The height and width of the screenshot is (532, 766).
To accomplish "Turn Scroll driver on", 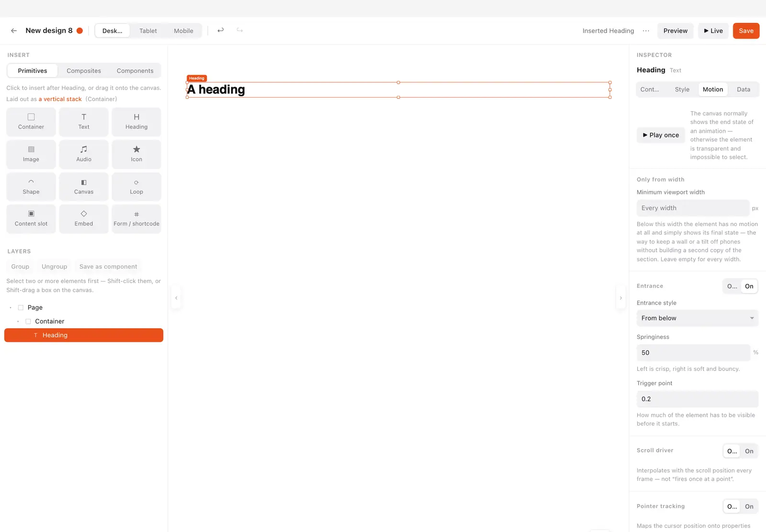I will tap(749, 451).
